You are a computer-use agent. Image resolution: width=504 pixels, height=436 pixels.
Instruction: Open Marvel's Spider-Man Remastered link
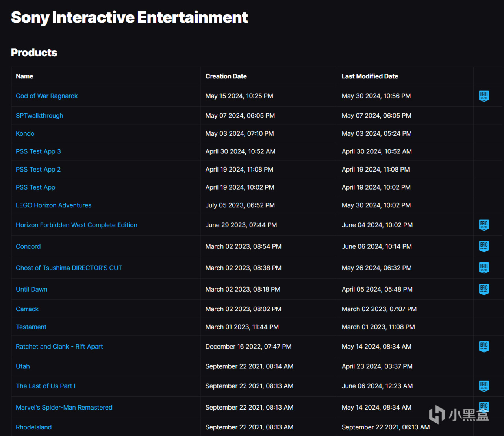[x=64, y=408]
